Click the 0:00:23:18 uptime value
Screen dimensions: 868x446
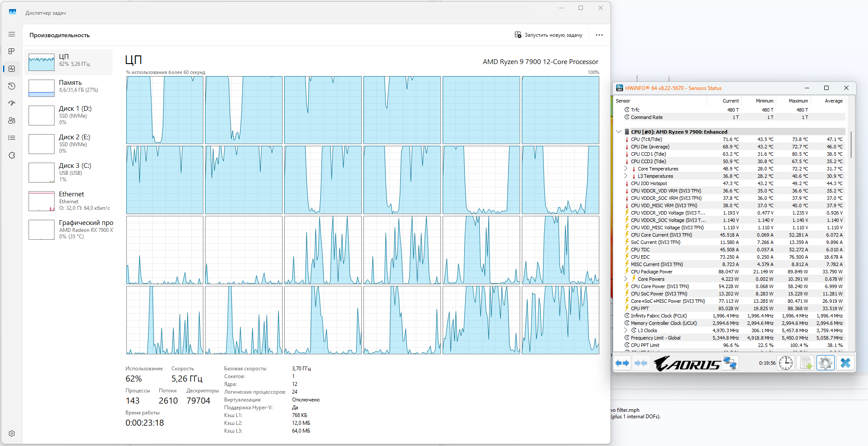(x=145, y=423)
